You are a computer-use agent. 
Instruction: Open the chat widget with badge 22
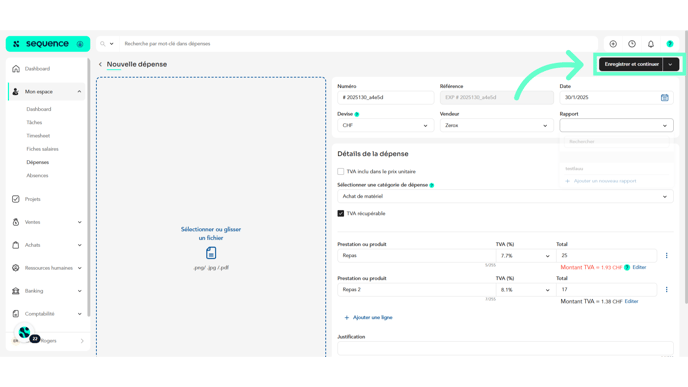(25, 333)
